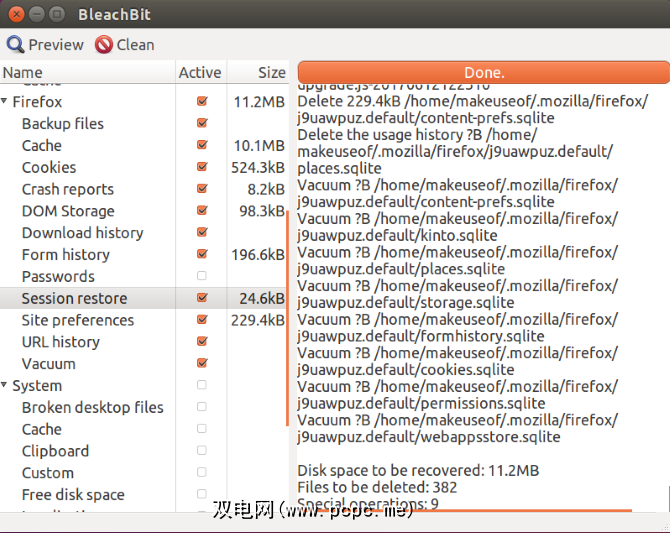Select the Form history row
This screenshot has height=533, width=670.
[144, 254]
